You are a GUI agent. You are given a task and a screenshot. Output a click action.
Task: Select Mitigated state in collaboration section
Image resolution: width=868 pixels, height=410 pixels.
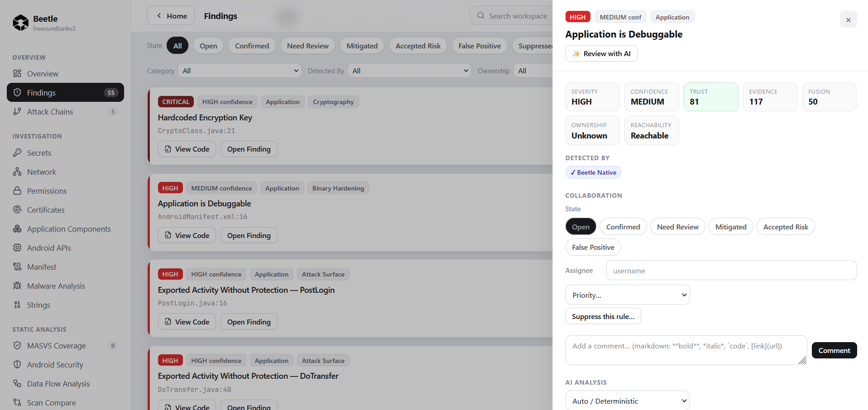731,227
